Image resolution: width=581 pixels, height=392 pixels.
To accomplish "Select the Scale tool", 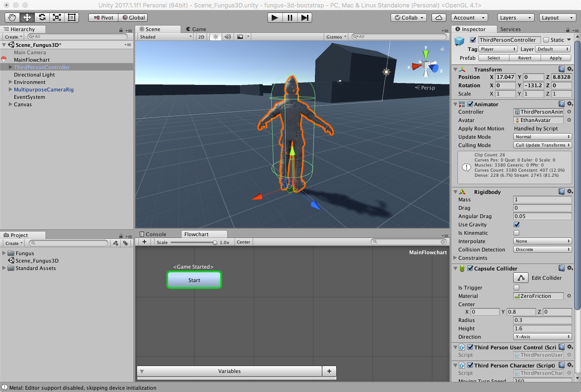I will [x=57, y=18].
